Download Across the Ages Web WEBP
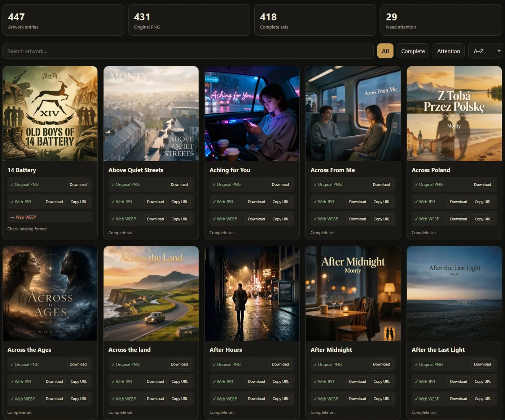This screenshot has height=420, width=505. pos(54,399)
